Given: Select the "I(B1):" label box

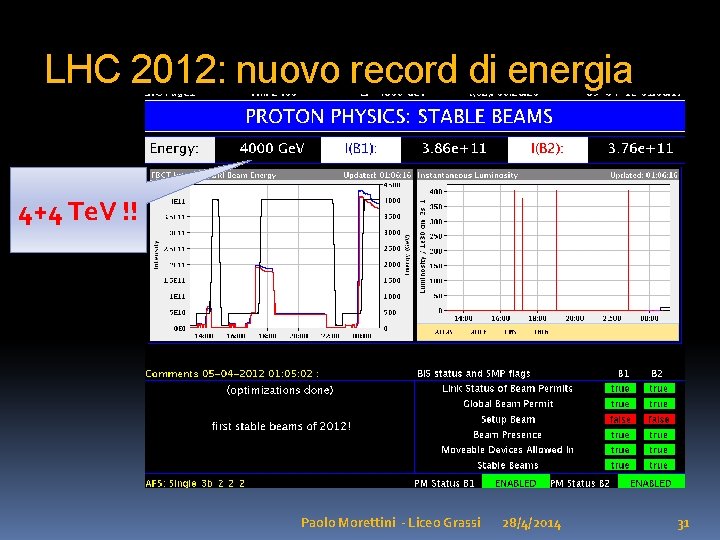Looking at the screenshot, I should point(360,149).
